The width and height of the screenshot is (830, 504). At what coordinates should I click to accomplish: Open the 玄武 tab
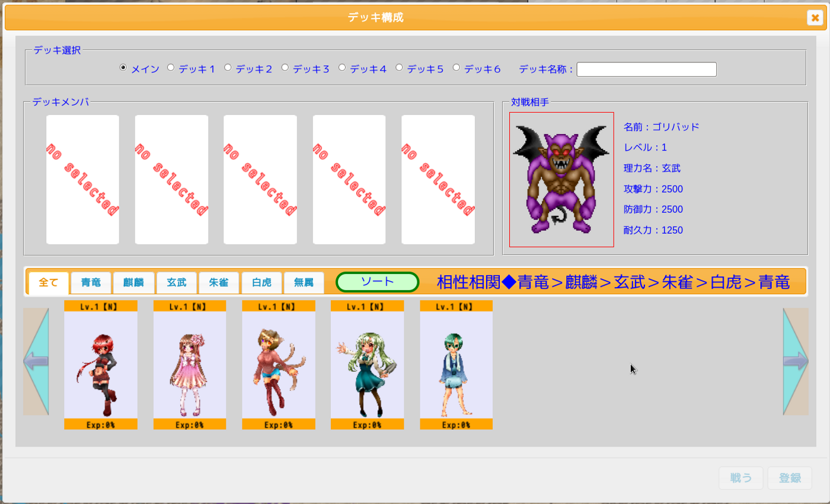[x=176, y=283]
